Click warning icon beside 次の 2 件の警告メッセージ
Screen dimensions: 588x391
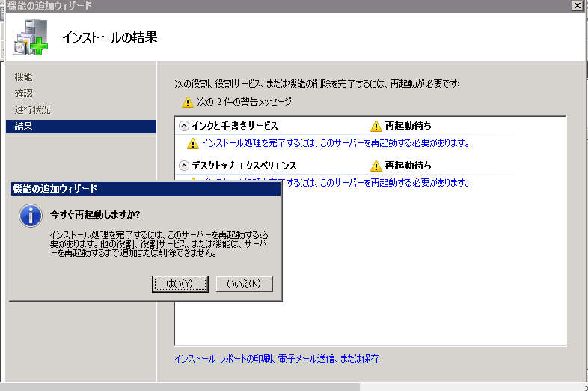(x=187, y=102)
